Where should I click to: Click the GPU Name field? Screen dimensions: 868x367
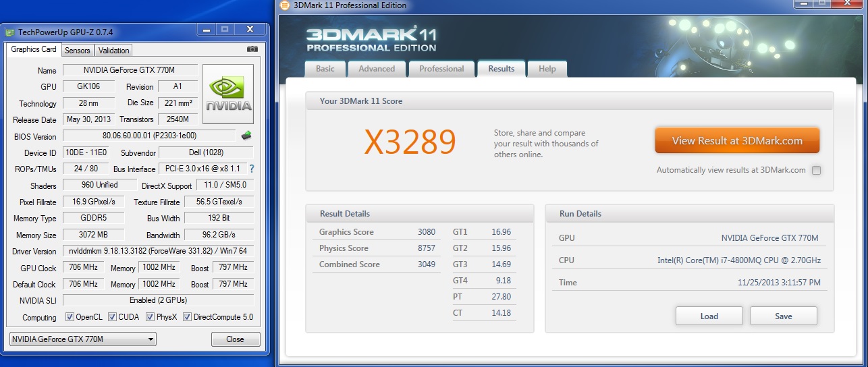click(130, 70)
